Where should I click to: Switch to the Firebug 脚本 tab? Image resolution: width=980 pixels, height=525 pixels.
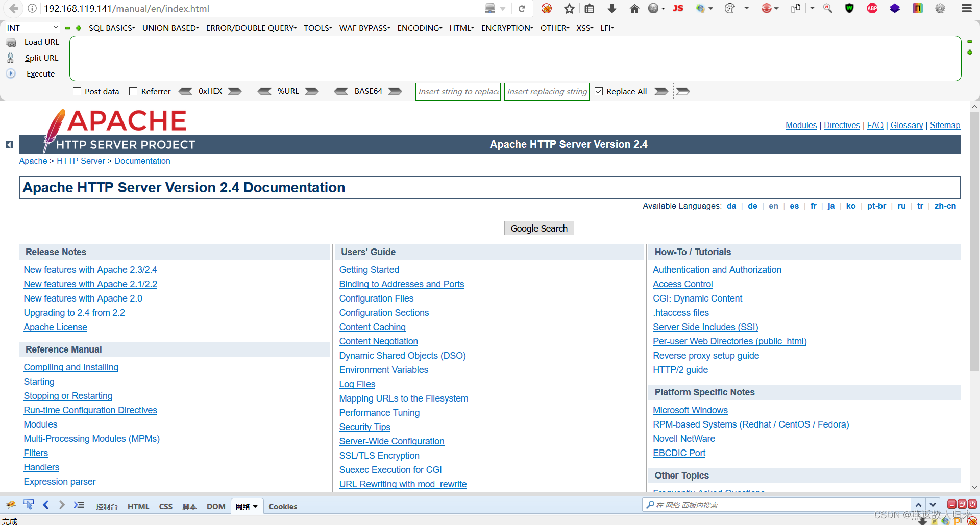[189, 506]
